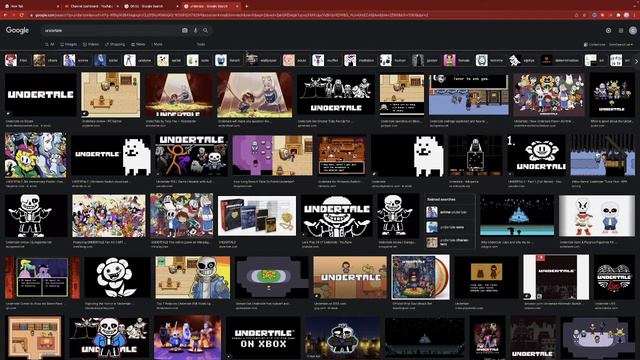Open the white Flowey flower thumbnail

click(117, 277)
